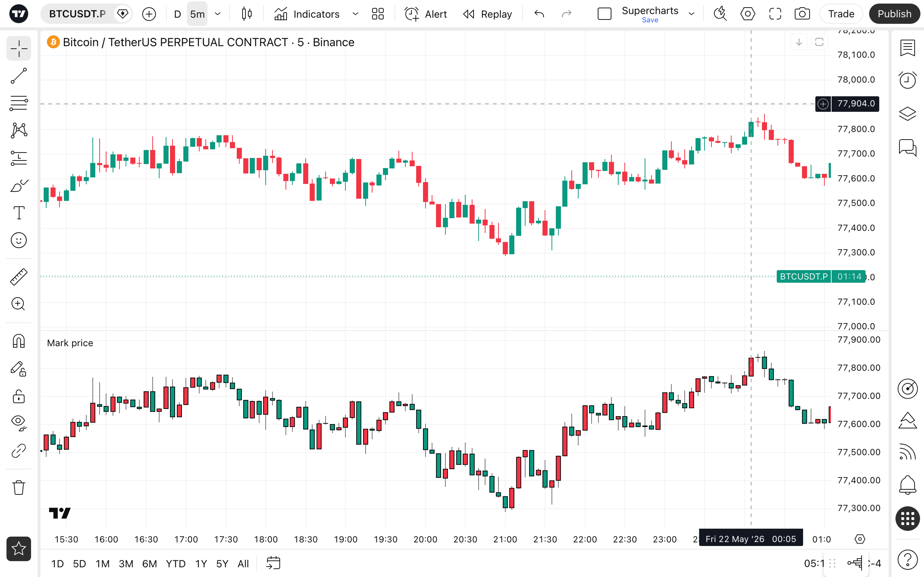Open the layout grid selector

coord(378,14)
